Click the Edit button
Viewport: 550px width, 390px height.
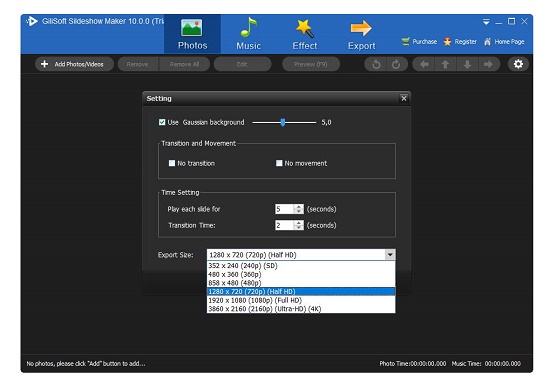(x=242, y=64)
